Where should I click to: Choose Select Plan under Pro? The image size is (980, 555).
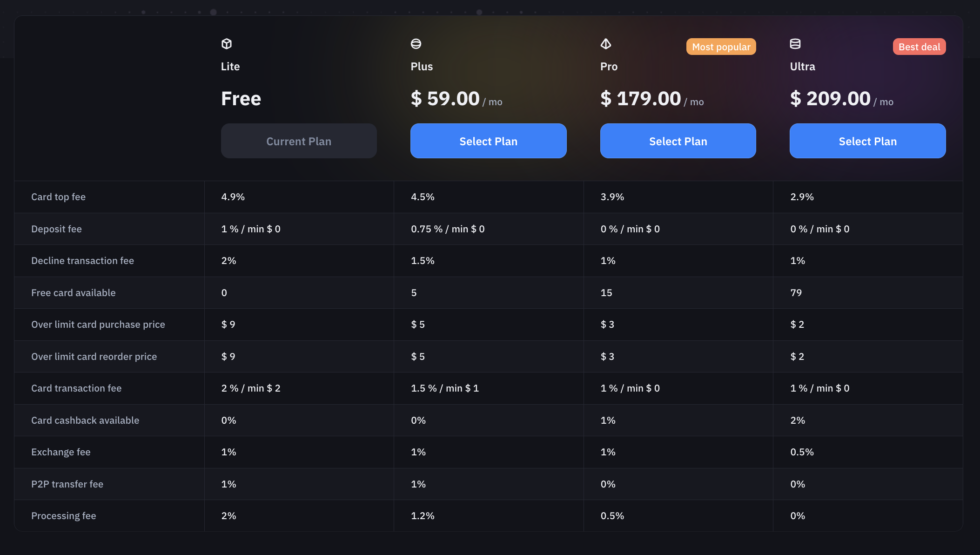(678, 141)
